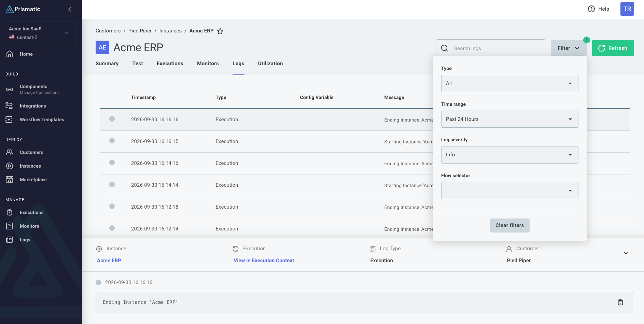Click the Clear filters button
This screenshot has width=644, height=324.
[509, 225]
